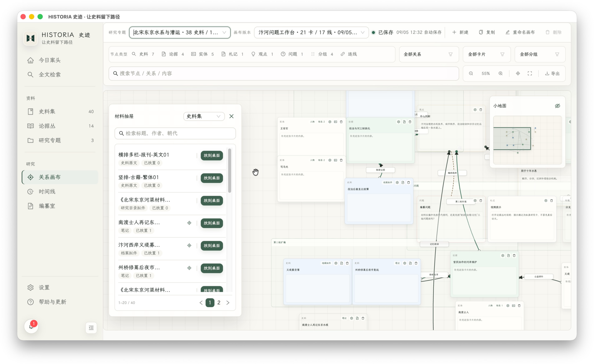The height and width of the screenshot is (364, 594).
Task: Open notifications bell with badge
Action: (x=31, y=326)
